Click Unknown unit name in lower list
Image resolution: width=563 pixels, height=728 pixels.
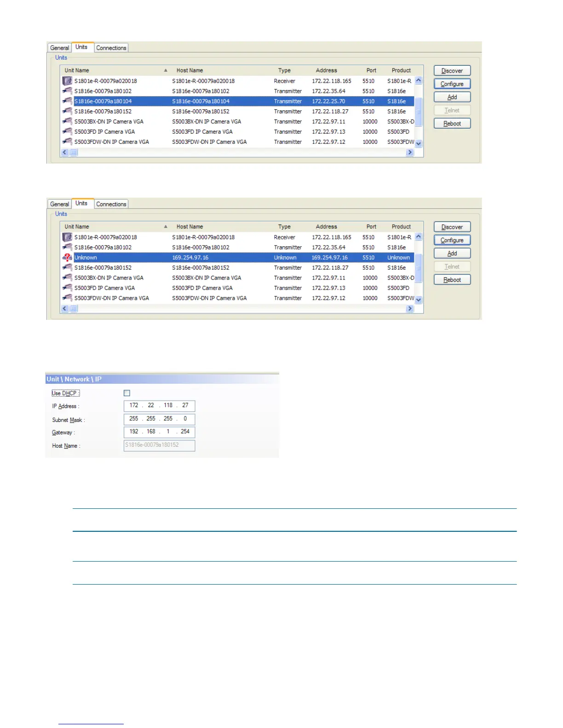(x=86, y=257)
